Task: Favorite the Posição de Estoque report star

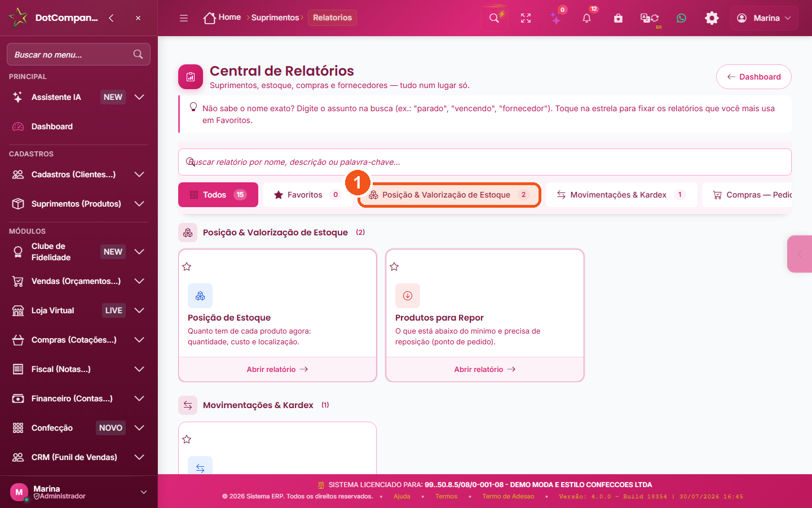Action: (x=187, y=266)
